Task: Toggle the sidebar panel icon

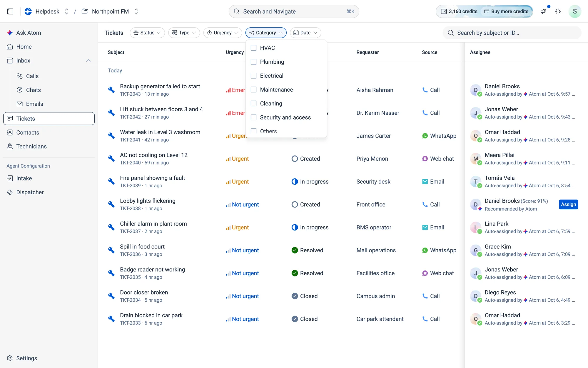Action: coord(10,11)
